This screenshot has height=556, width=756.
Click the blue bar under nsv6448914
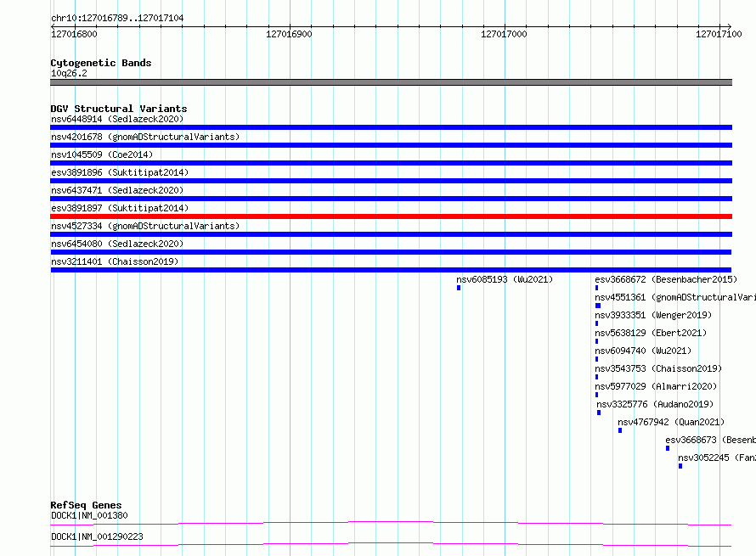point(391,127)
